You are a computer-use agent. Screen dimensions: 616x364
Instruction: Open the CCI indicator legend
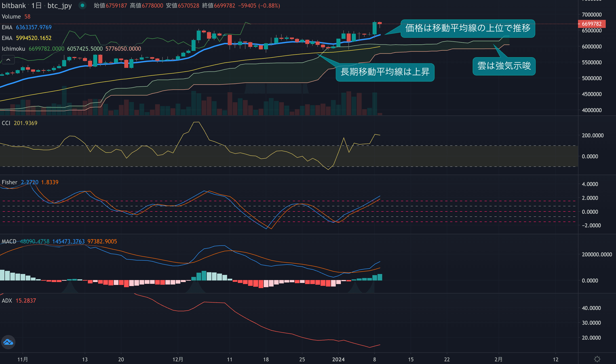click(6, 123)
